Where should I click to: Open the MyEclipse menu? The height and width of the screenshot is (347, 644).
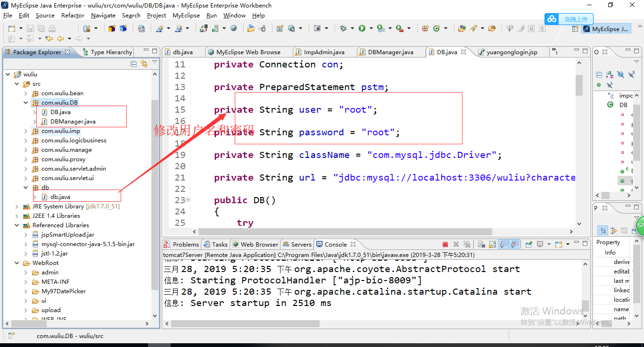coord(186,15)
